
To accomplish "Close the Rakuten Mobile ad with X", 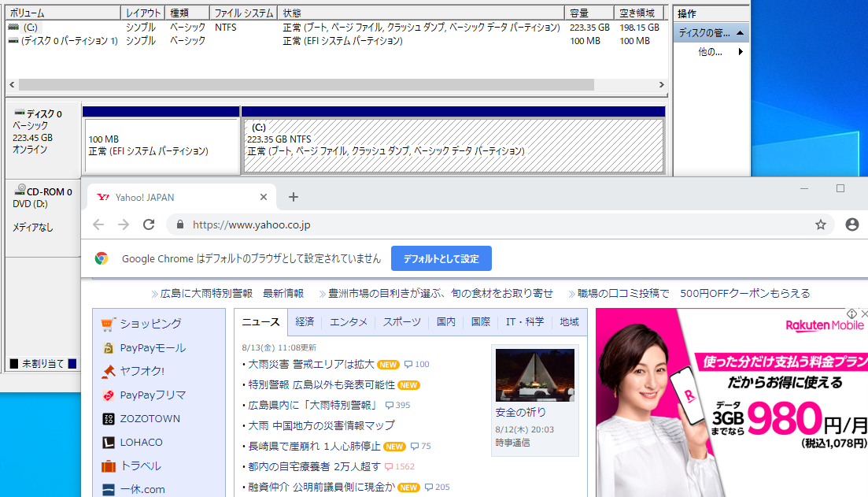I will [x=863, y=313].
